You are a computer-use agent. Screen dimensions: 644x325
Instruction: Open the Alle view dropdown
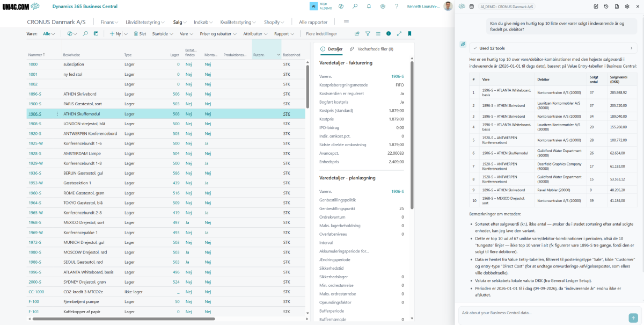49,33
